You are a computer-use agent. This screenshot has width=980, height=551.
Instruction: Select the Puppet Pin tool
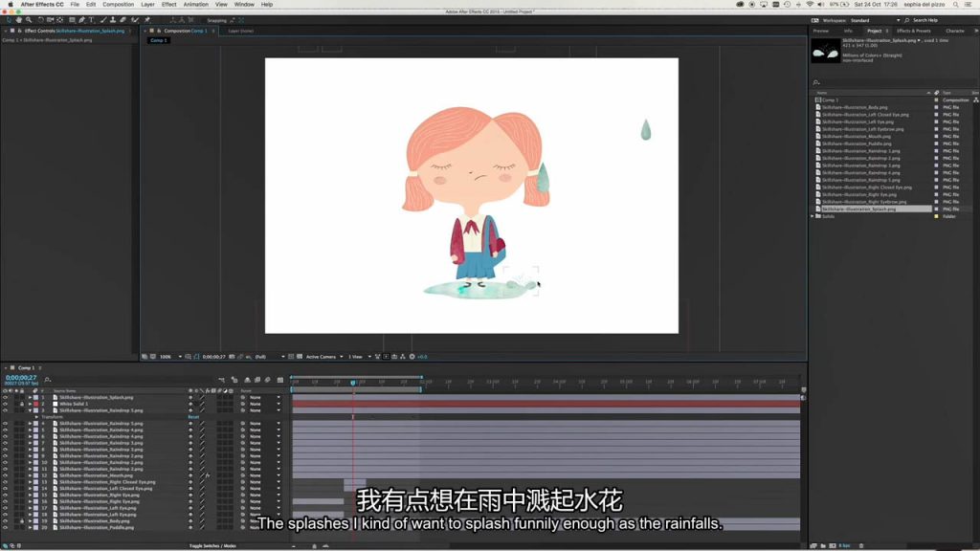pyautogui.click(x=146, y=20)
